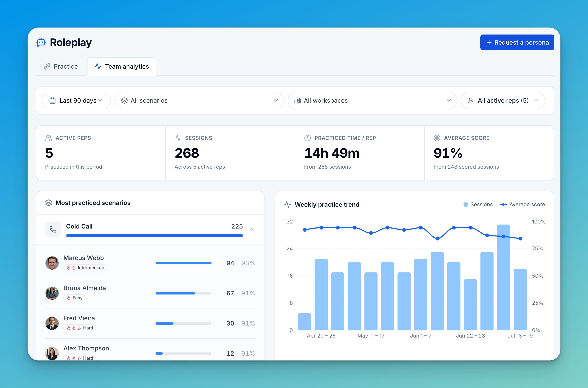The width and height of the screenshot is (588, 388).
Task: Click the Roleplay robot logo icon
Action: (x=41, y=42)
